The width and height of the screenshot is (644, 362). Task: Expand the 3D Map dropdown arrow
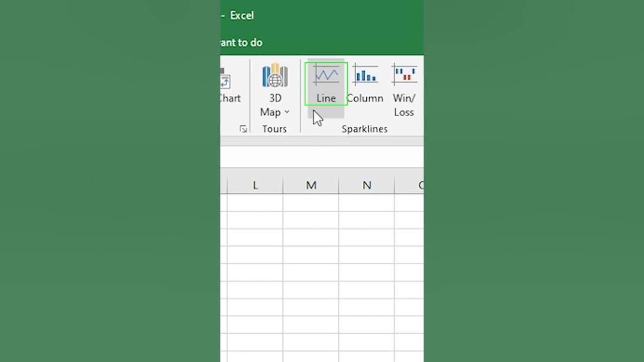click(x=287, y=112)
